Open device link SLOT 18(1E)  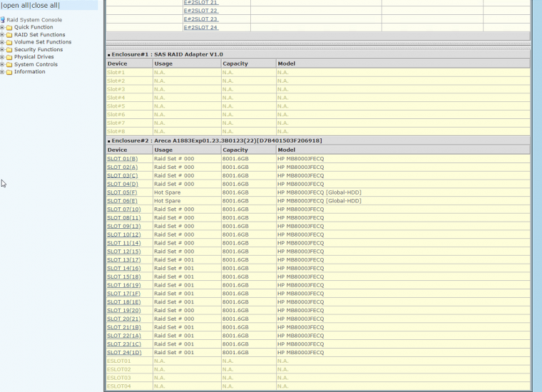pos(124,302)
